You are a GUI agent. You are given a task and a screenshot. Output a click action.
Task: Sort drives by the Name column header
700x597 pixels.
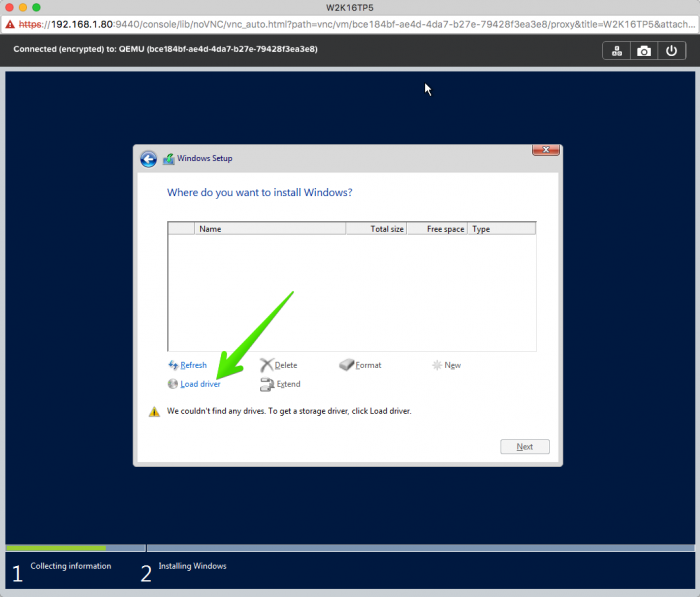pos(270,229)
